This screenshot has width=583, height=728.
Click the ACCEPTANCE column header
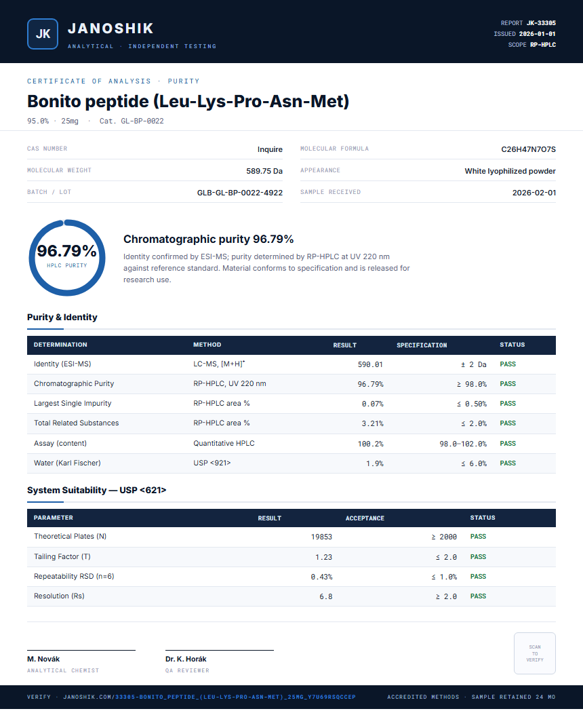(365, 518)
